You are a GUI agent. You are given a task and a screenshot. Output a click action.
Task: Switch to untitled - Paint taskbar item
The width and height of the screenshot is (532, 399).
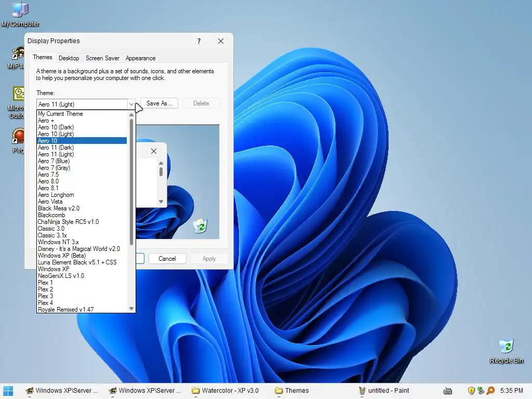pos(384,391)
